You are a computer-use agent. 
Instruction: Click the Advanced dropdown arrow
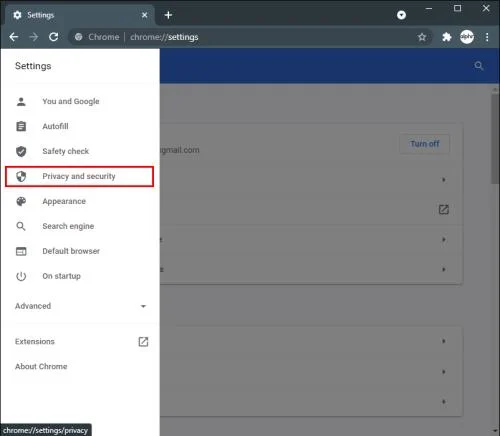pyautogui.click(x=143, y=306)
